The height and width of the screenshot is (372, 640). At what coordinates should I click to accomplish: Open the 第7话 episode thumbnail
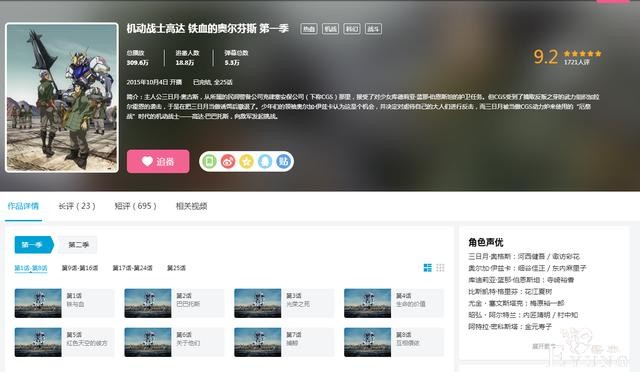258,342
